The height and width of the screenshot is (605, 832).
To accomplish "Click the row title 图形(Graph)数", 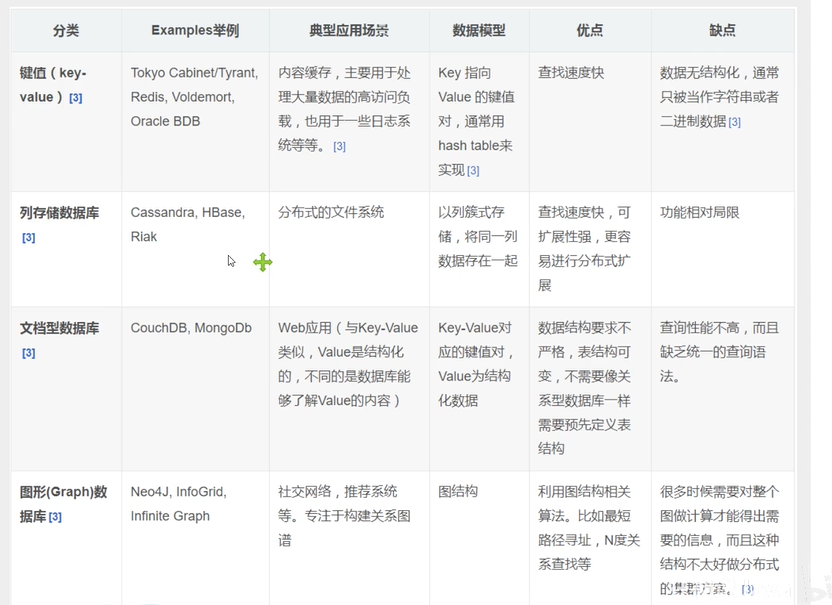I will point(64,492).
